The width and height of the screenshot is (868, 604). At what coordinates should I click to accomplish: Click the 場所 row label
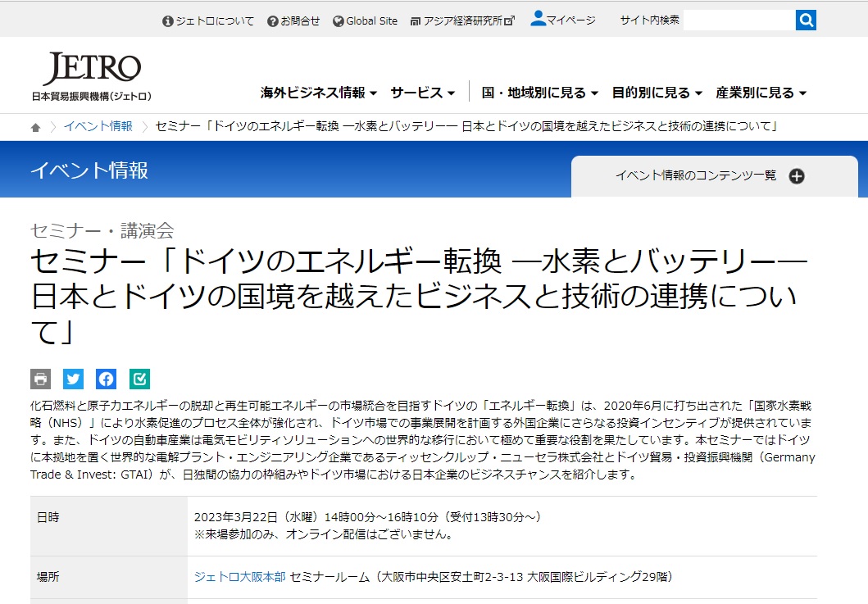tap(48, 577)
